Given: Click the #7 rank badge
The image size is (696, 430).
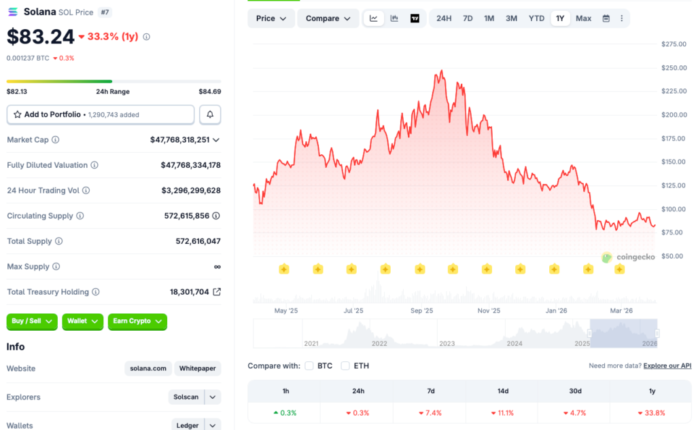Looking at the screenshot, I should [x=105, y=12].
